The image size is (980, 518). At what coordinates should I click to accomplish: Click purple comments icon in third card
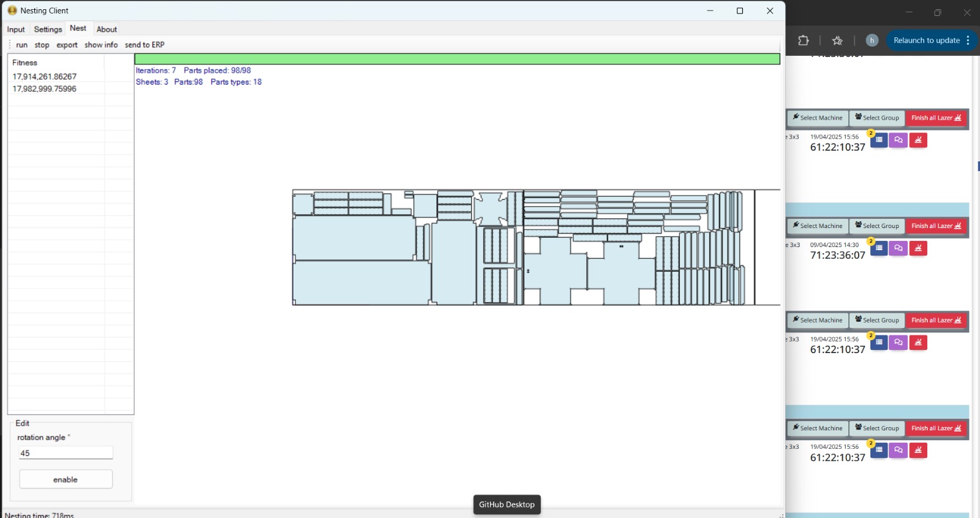tap(899, 342)
